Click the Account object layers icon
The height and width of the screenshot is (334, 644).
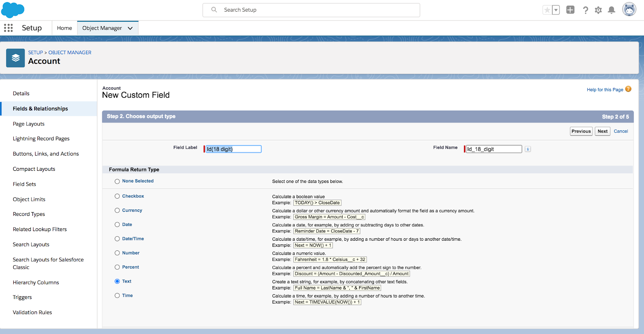coord(15,58)
